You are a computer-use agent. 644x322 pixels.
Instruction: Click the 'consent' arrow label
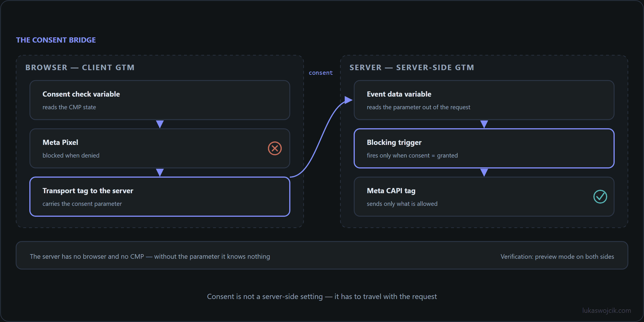tap(321, 73)
